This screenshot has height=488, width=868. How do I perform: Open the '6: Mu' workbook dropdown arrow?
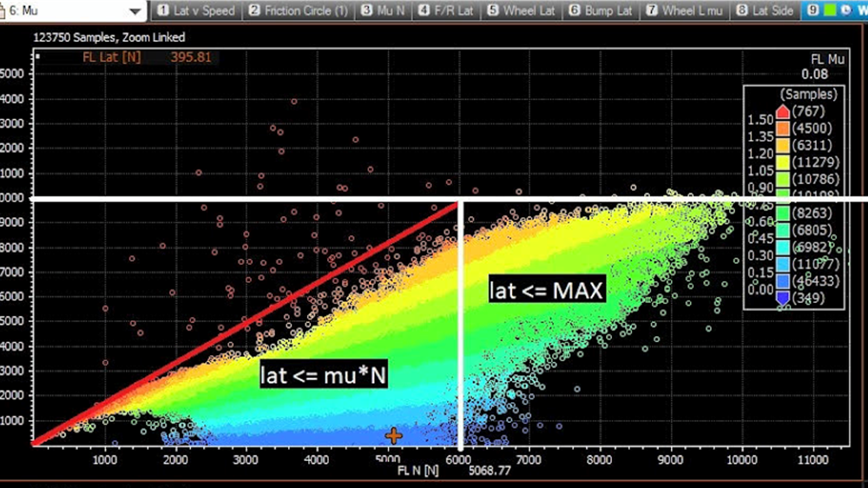point(135,11)
